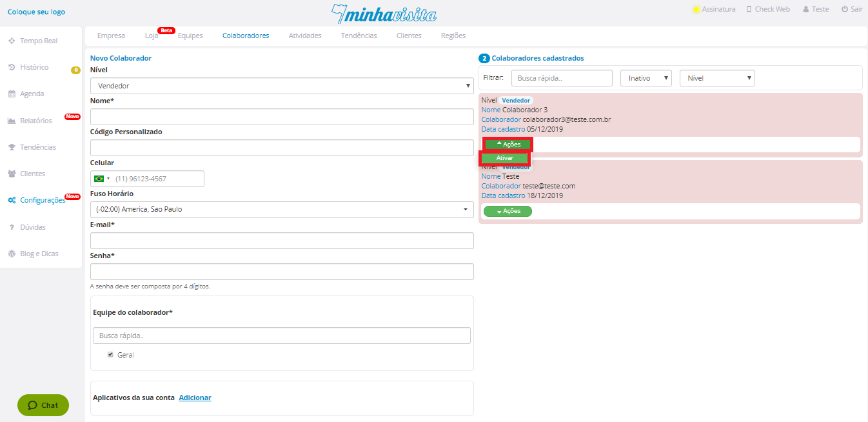The width and height of the screenshot is (868, 422).
Task: Open Dúvidas help in sidebar
Action: [32, 227]
